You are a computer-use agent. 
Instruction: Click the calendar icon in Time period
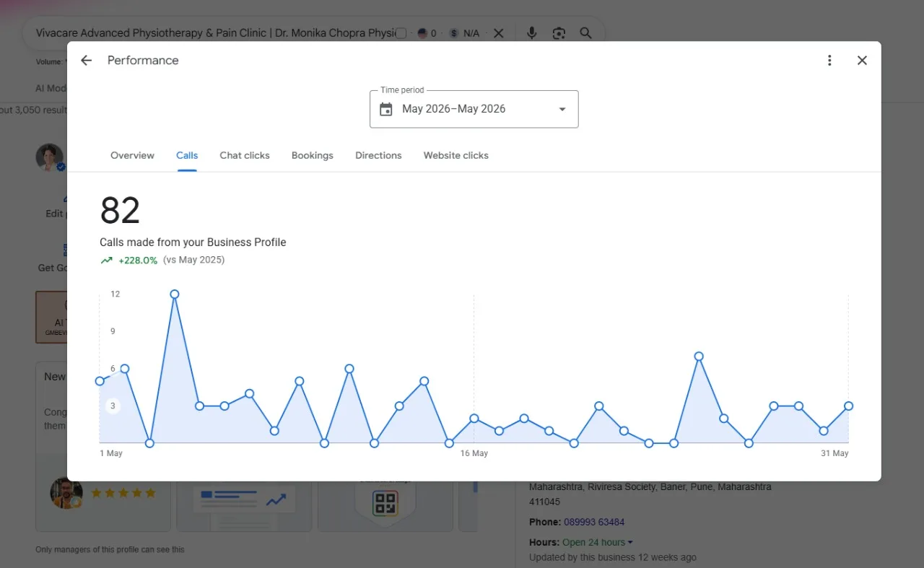[386, 109]
